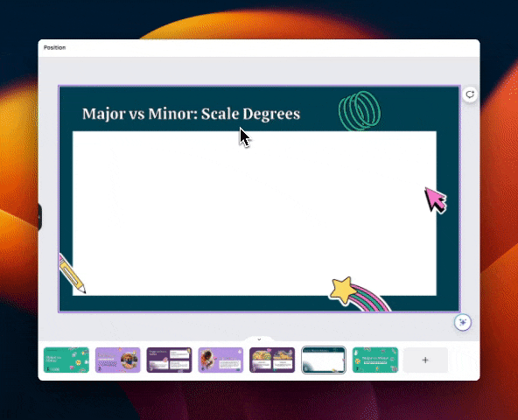Select the green scribble graphic on slide
The width and height of the screenshot is (518, 420).
click(x=360, y=111)
